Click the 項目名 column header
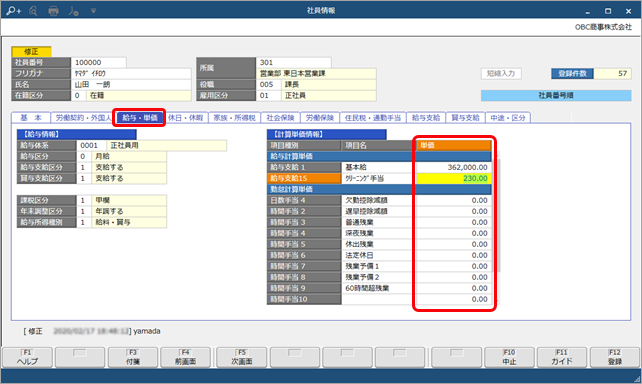This screenshot has height=384, width=642. click(379, 145)
